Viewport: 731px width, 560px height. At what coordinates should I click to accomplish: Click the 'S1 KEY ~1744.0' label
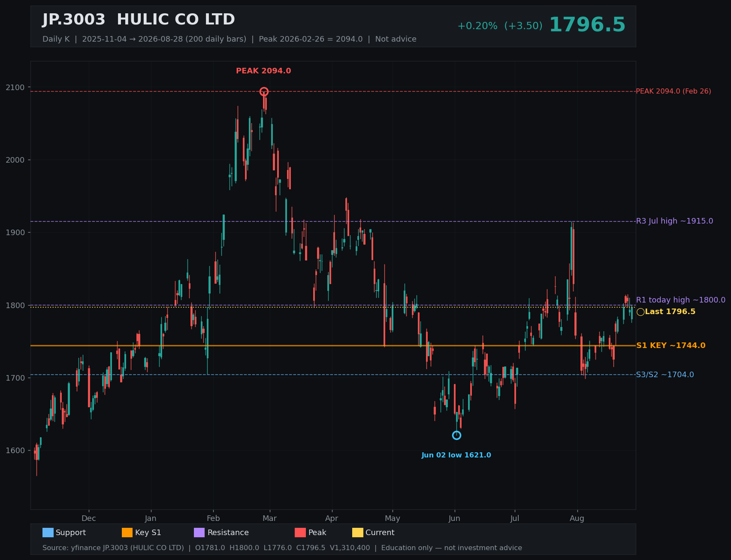point(671,345)
